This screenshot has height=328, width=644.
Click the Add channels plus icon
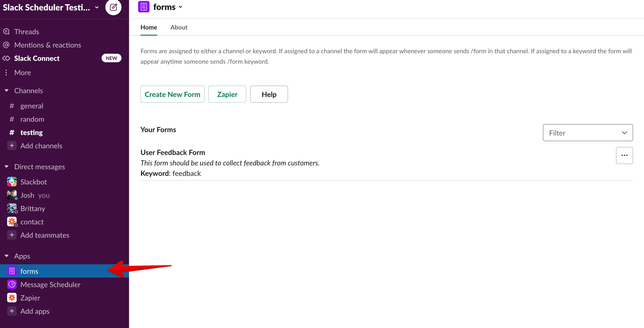11,145
